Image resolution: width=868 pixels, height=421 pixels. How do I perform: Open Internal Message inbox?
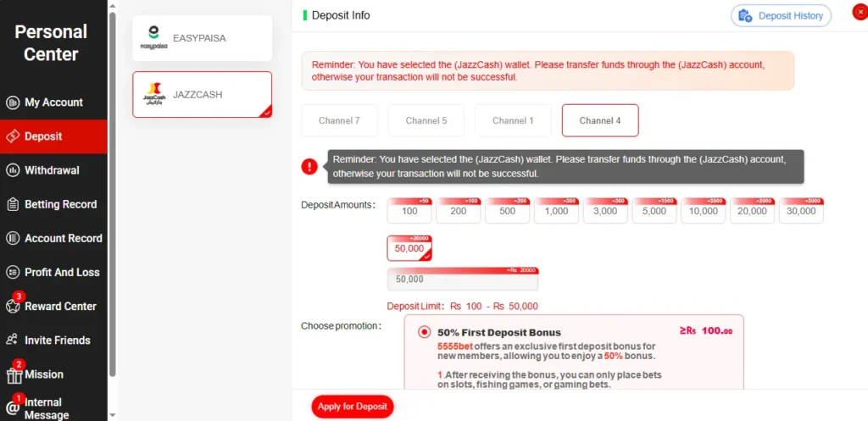coord(53,408)
